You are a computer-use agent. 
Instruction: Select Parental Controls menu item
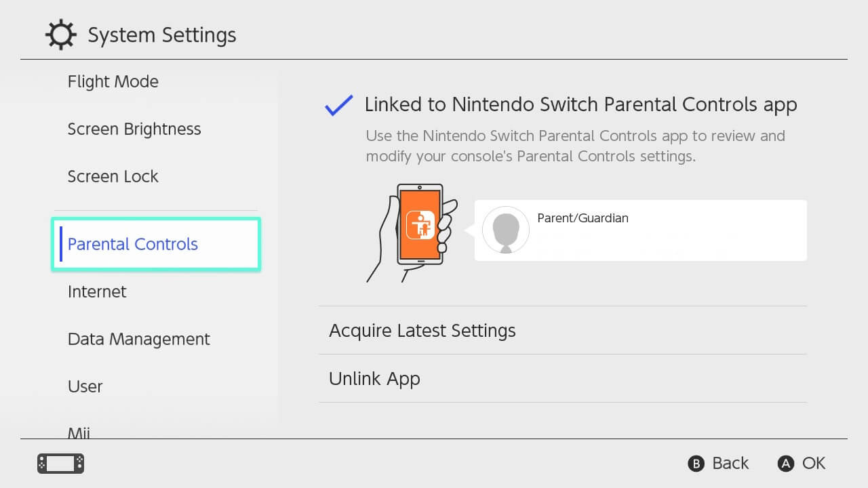point(133,245)
